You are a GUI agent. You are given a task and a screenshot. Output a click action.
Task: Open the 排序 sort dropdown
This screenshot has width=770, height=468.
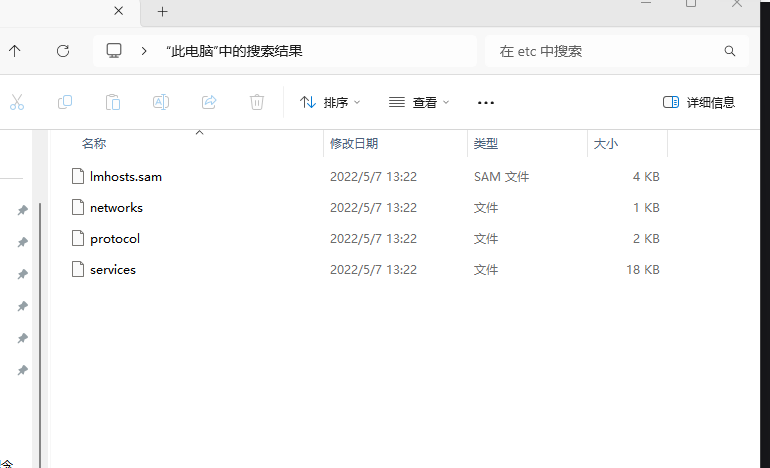(330, 102)
